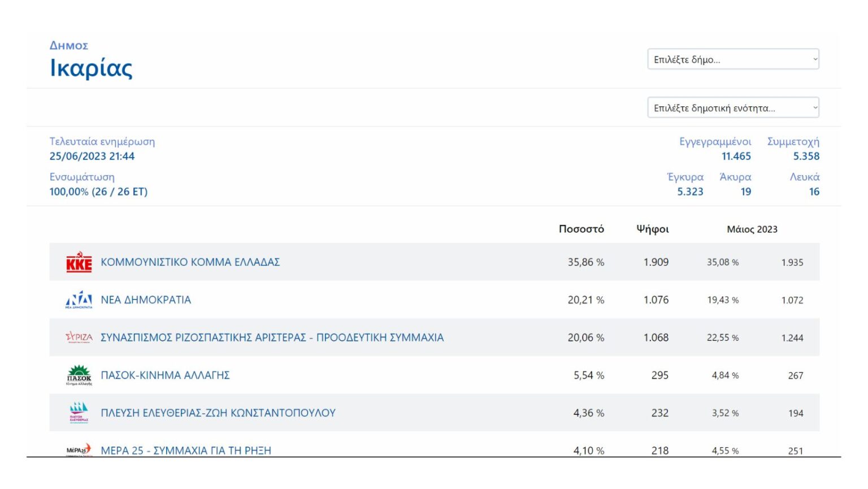
Task: Click the SYRIZA party logo
Action: (x=79, y=337)
